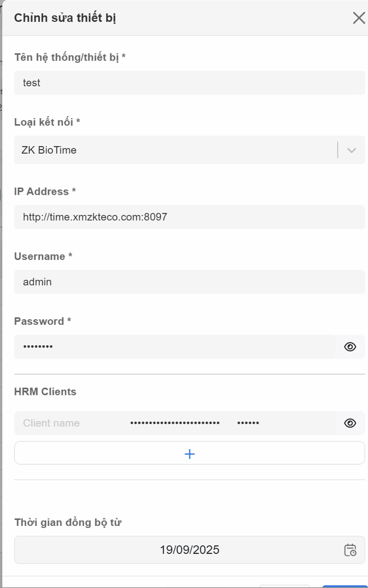Click the HRM Clients section heading
This screenshot has height=588, width=368.
45,392
